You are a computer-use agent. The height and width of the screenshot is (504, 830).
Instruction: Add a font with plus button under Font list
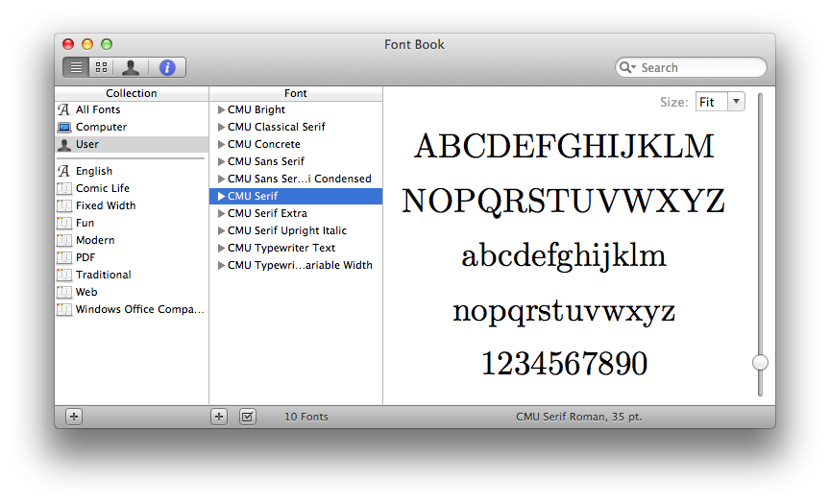point(219,417)
